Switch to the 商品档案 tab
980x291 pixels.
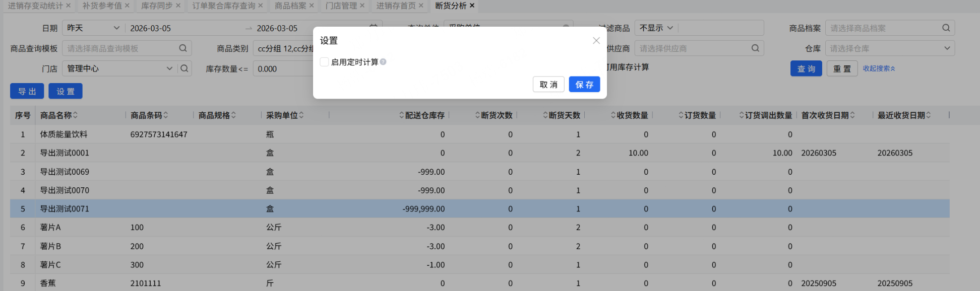(x=290, y=6)
